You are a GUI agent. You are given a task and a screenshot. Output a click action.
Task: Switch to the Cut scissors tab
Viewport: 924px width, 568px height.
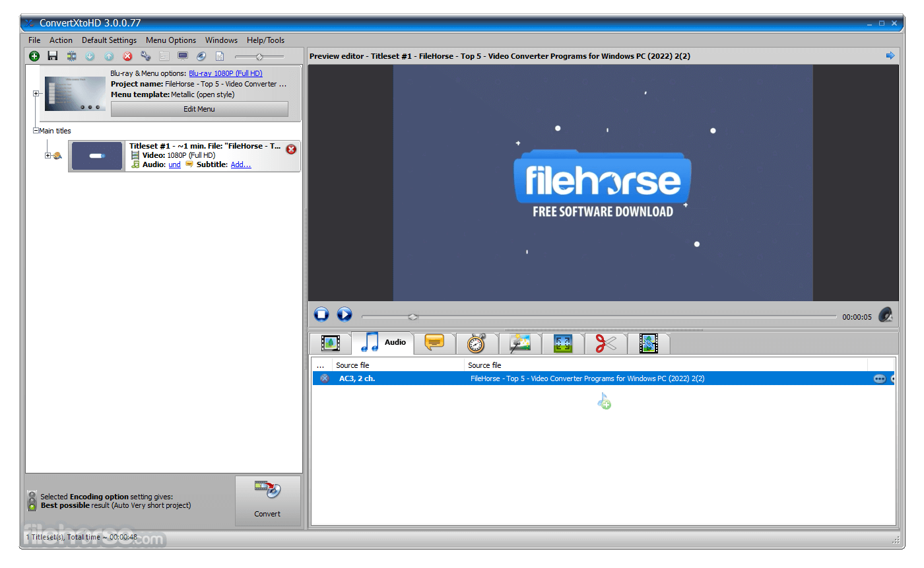606,343
